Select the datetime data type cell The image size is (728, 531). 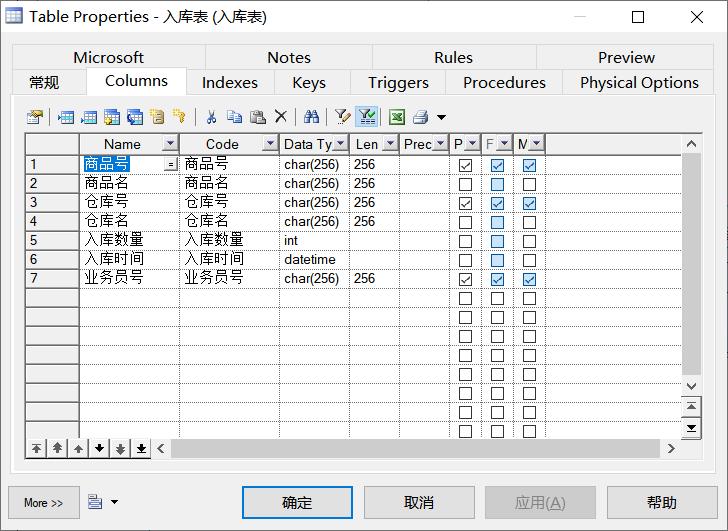[x=314, y=259]
